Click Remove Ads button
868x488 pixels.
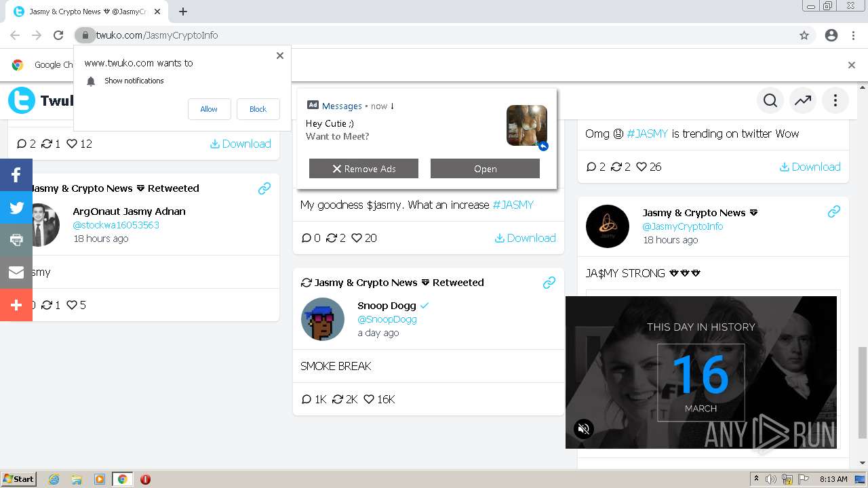point(363,169)
